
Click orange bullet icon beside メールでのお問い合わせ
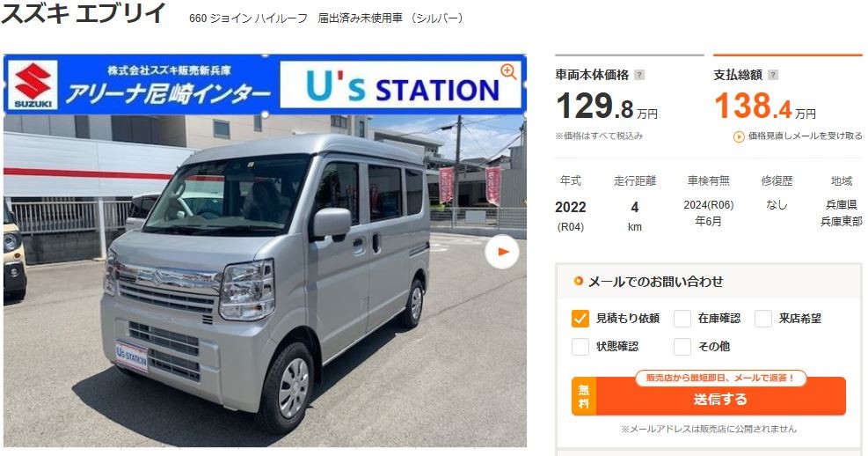coord(579,281)
